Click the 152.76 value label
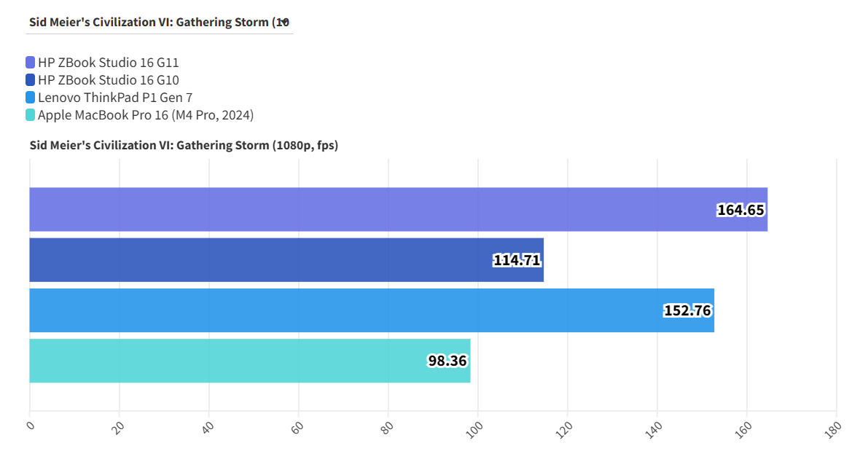The height and width of the screenshot is (451, 868). click(x=687, y=310)
